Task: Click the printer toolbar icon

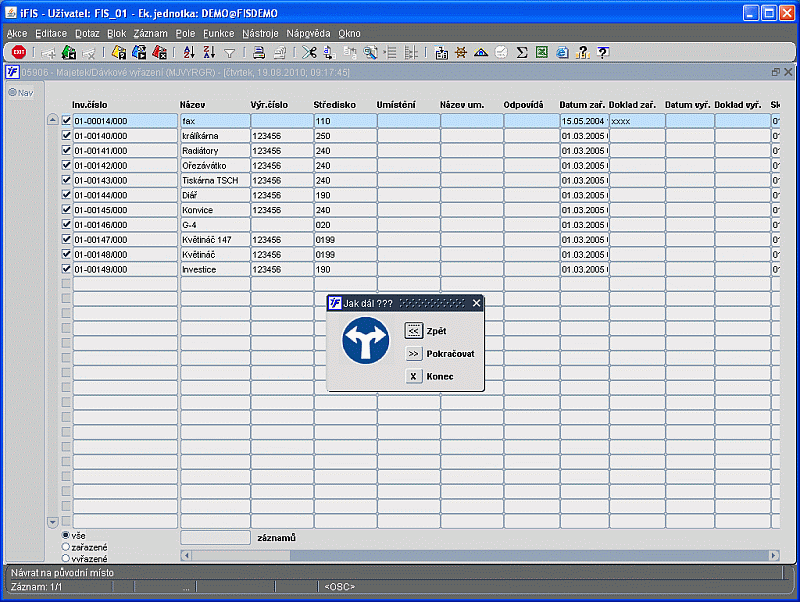Action: [x=259, y=52]
